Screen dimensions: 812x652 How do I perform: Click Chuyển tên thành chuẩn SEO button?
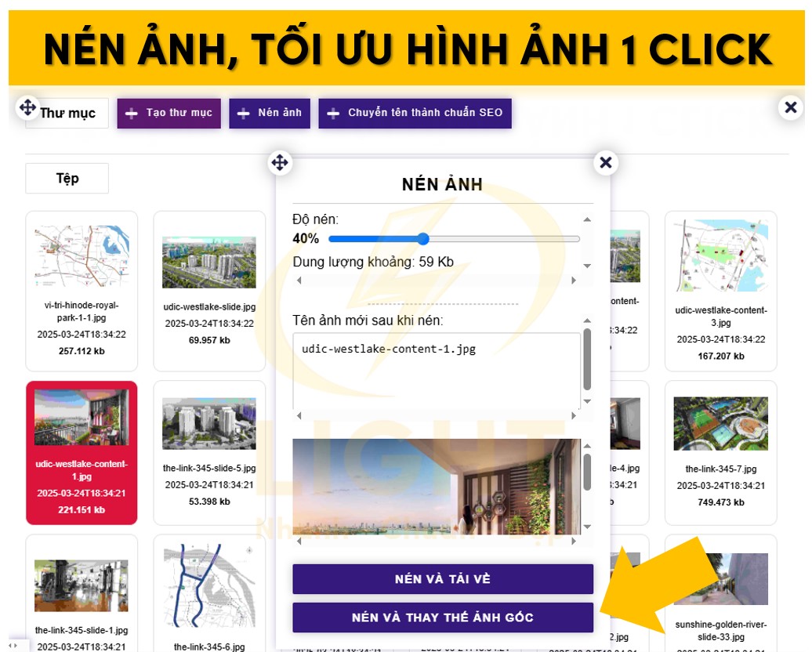[415, 113]
